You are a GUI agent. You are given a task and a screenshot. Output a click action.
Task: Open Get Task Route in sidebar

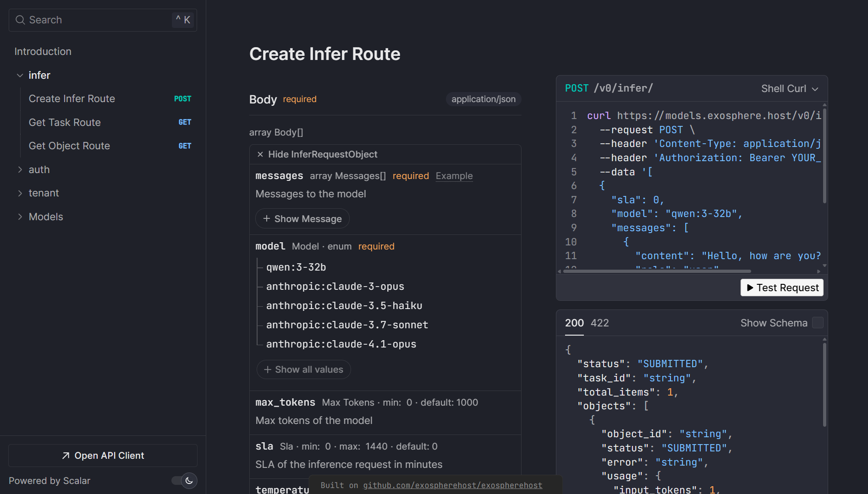[x=65, y=123]
